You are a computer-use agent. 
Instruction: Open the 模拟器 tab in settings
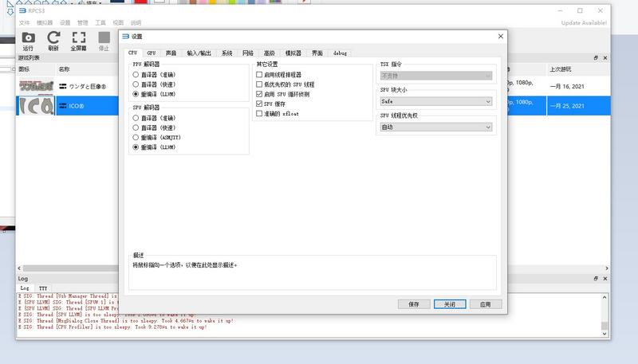pyautogui.click(x=293, y=53)
